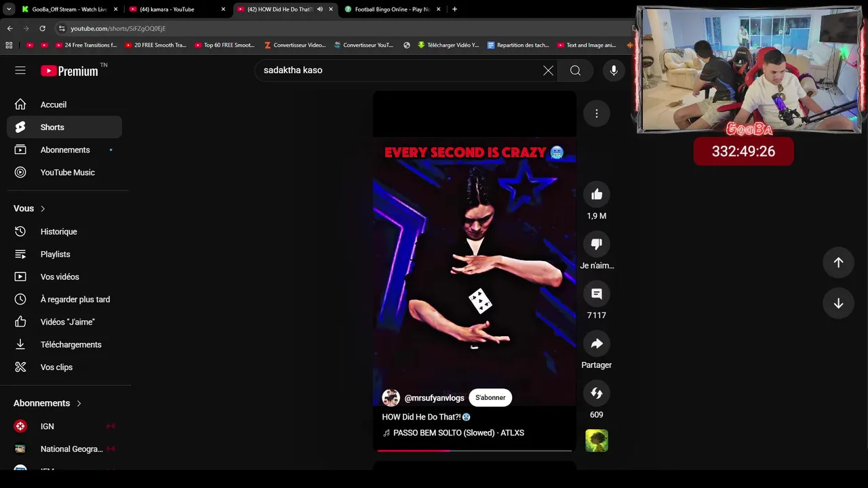The height and width of the screenshot is (488, 868).
Task: Open the sound thumbnail below remix
Action: 597,441
